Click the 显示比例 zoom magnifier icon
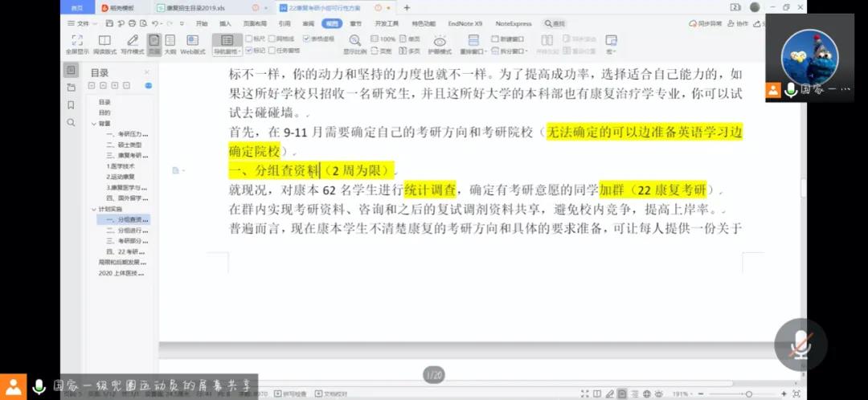Screen dimensions: 868x400 [x=354, y=40]
